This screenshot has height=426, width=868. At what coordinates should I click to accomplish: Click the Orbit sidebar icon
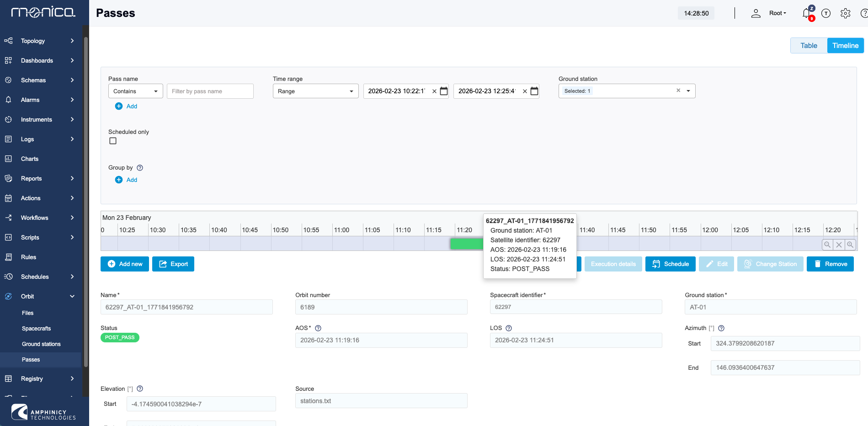click(x=8, y=296)
